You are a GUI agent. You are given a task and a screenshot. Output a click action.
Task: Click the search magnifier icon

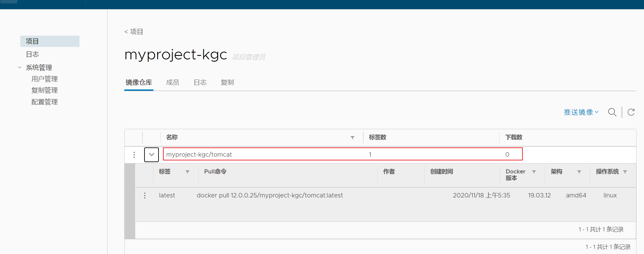click(612, 112)
